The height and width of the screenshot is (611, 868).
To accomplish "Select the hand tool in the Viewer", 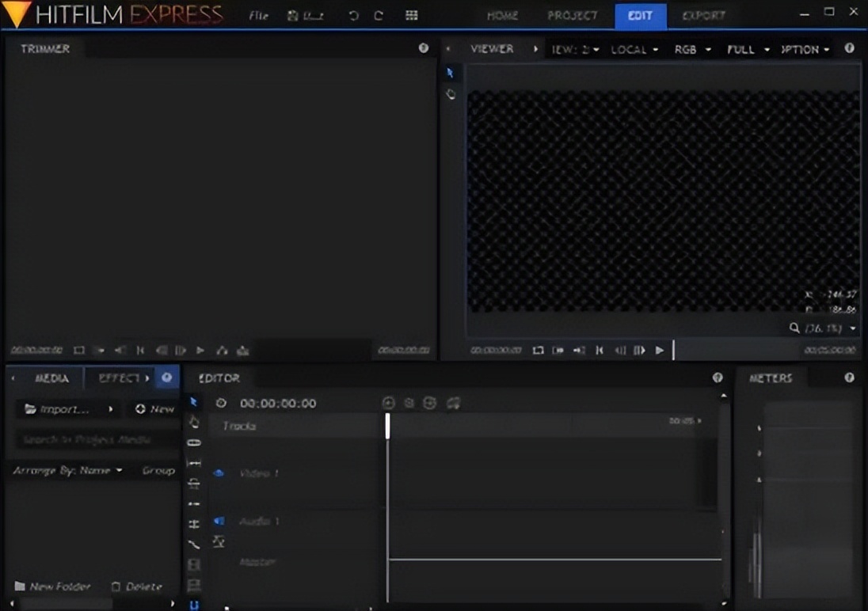I will coord(451,94).
